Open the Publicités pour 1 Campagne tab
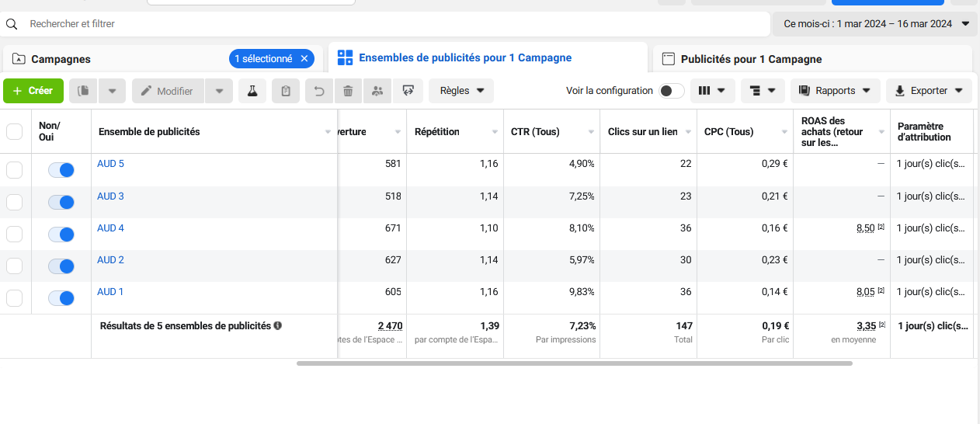This screenshot has height=424, width=980. [751, 59]
